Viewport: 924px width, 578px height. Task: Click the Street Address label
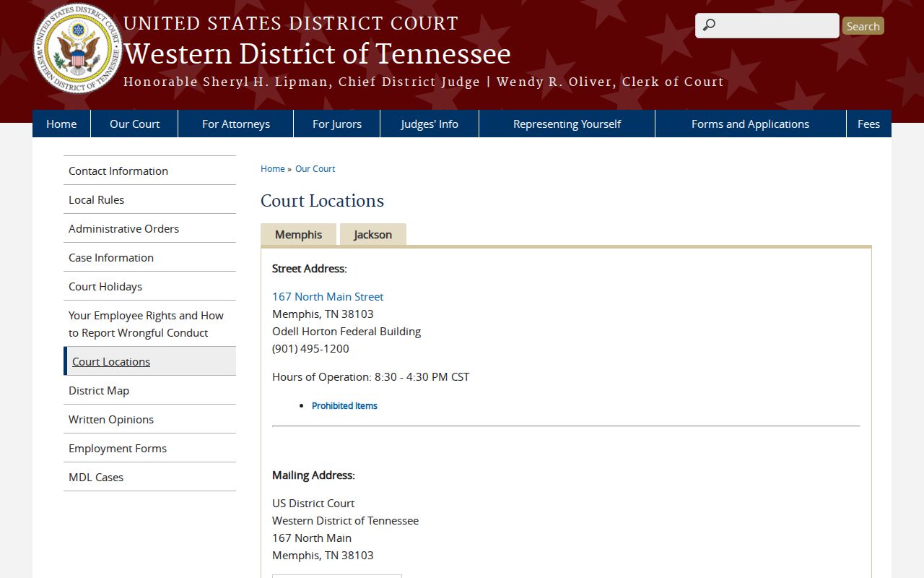pyautogui.click(x=309, y=268)
